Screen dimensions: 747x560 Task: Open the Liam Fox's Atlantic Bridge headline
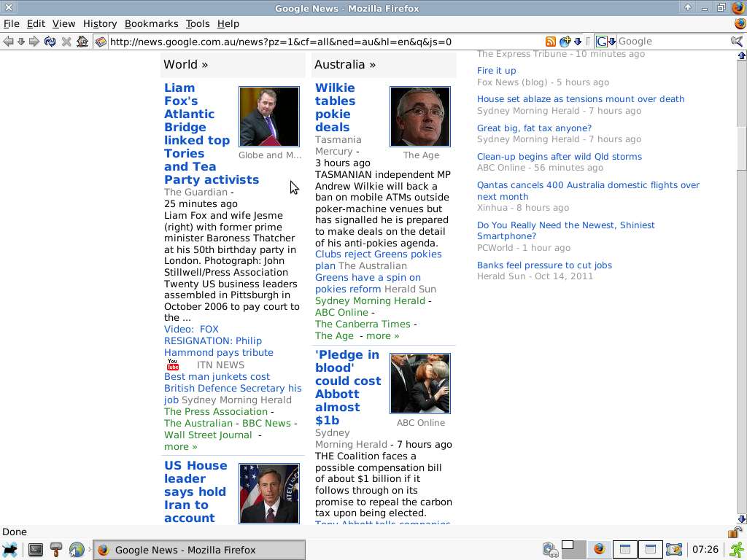point(212,134)
